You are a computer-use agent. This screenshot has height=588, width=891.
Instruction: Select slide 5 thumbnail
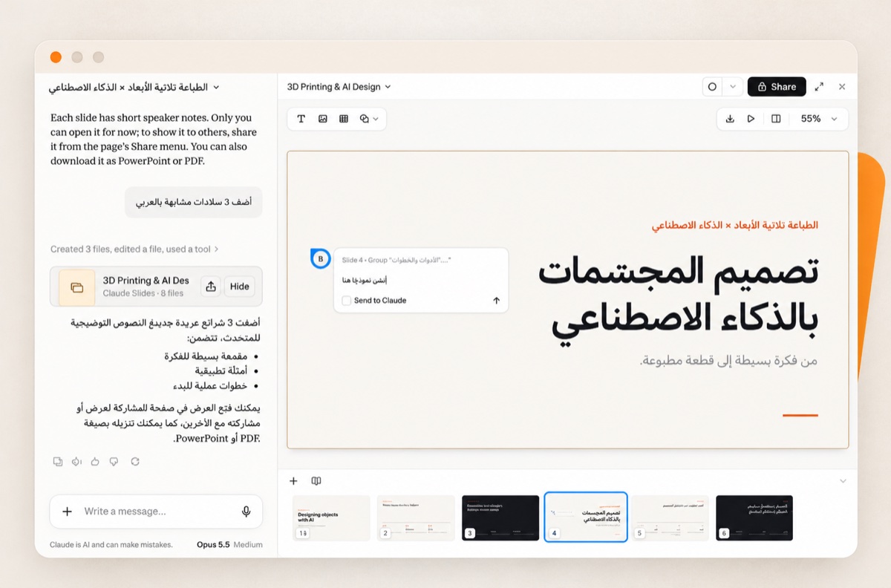click(670, 517)
